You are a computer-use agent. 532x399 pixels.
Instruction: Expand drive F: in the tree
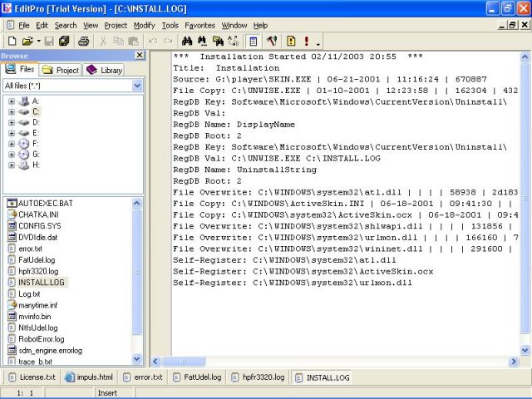pos(12,144)
